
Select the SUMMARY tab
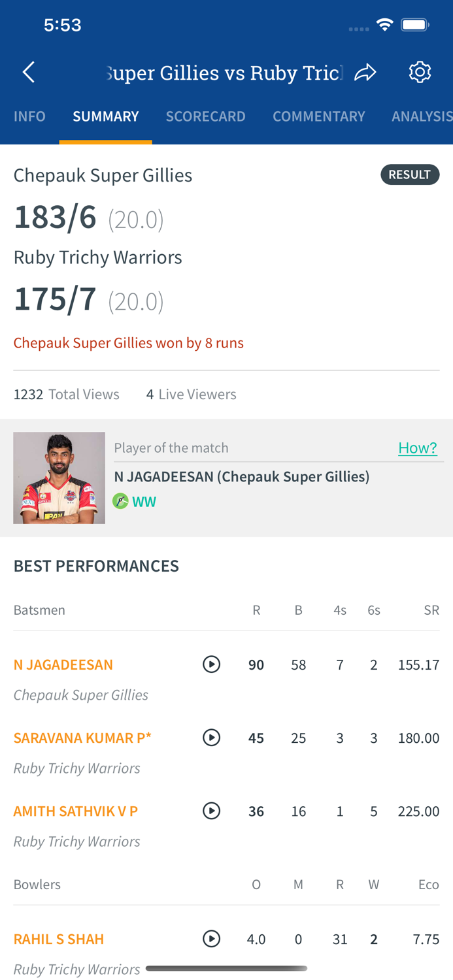point(106,116)
